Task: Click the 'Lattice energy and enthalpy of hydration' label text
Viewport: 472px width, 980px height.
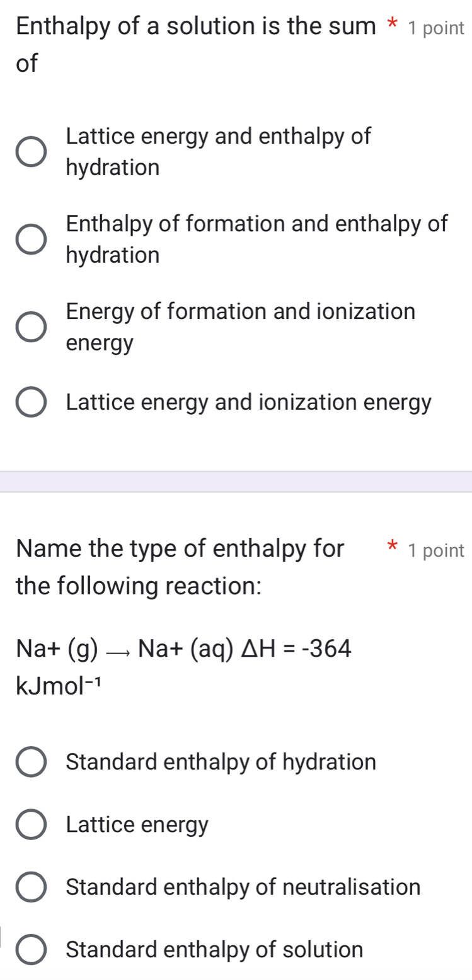Action: coord(218,152)
